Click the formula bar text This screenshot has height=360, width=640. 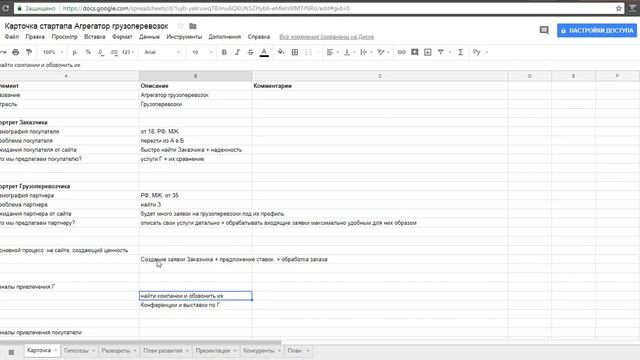click(x=40, y=65)
